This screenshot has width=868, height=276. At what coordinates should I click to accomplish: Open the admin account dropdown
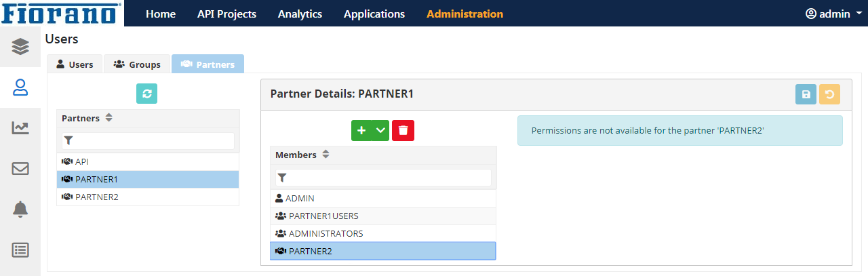click(x=833, y=14)
